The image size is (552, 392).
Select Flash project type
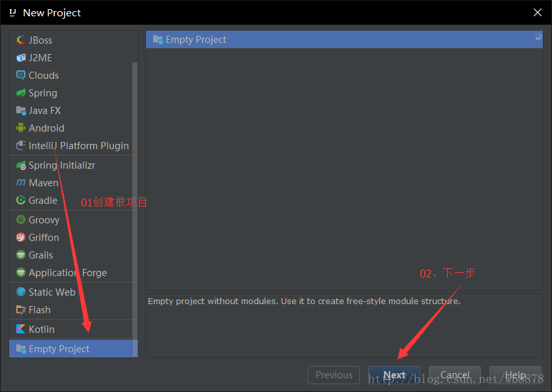(71, 310)
